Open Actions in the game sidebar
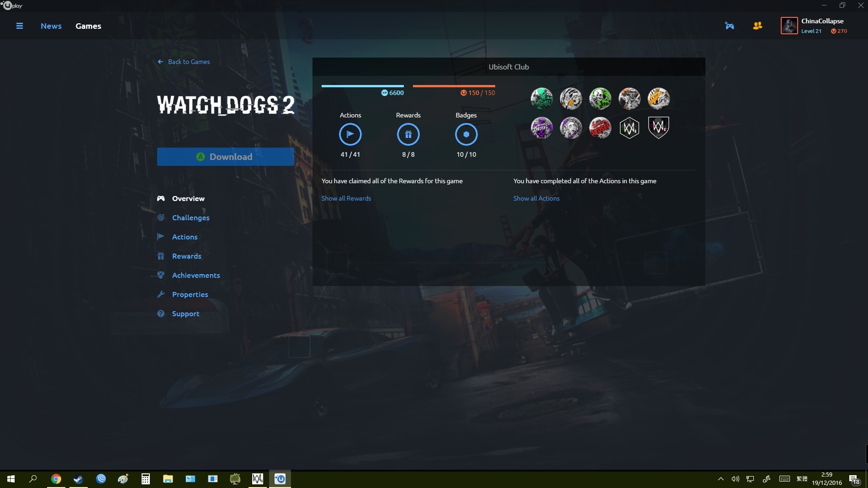Viewport: 868px width, 488px height. pos(177,237)
